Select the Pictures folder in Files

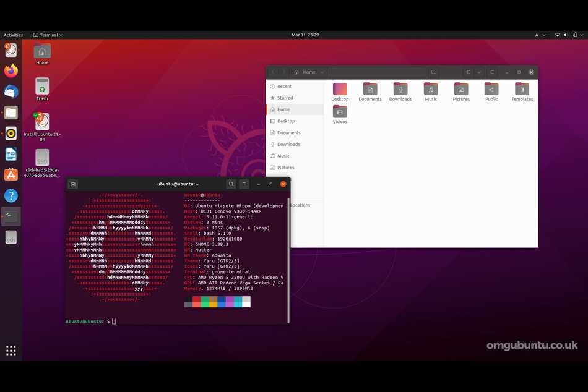pos(461,92)
